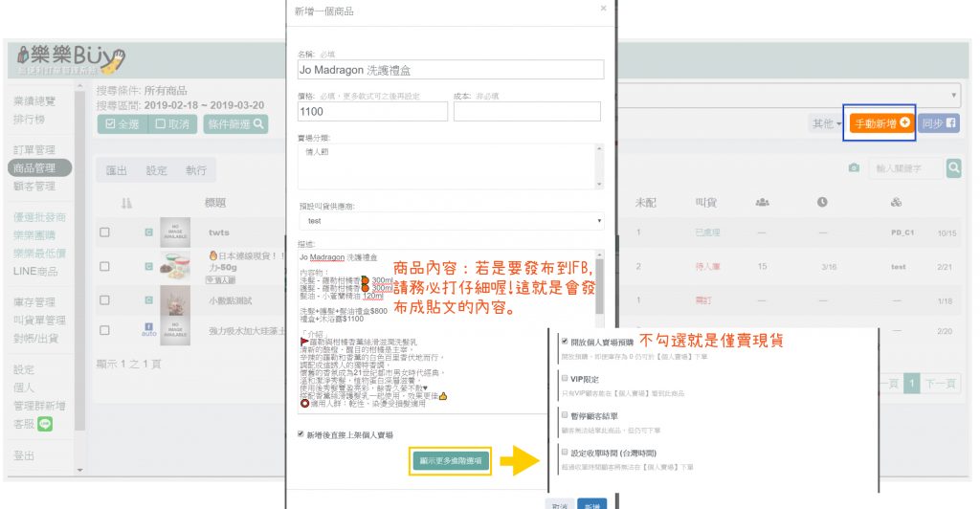Open the 預設叫貨供應商 test dropdown
Viewport: 980px width, 509px height.
click(x=451, y=221)
